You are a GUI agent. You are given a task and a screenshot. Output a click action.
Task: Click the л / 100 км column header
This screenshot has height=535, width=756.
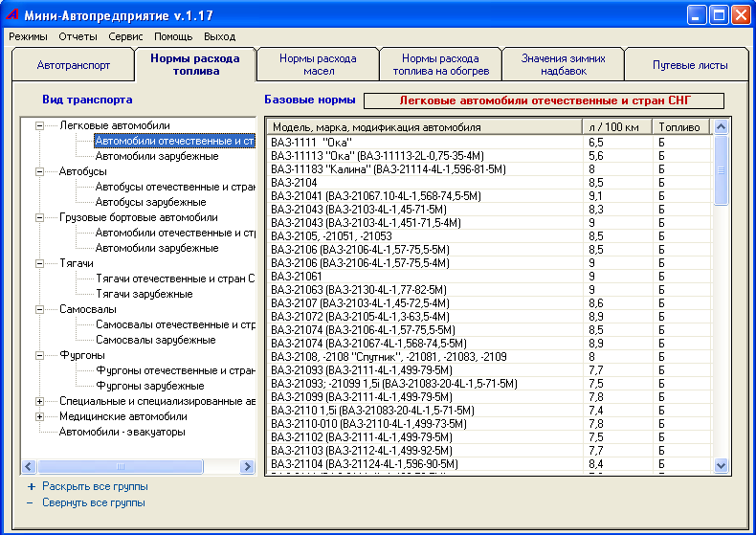coord(616,127)
